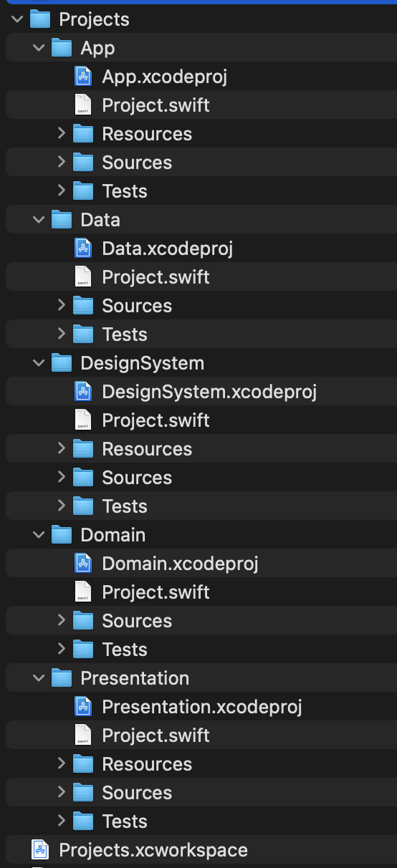
Task: Collapse the Data folder chevron
Action: click(39, 220)
